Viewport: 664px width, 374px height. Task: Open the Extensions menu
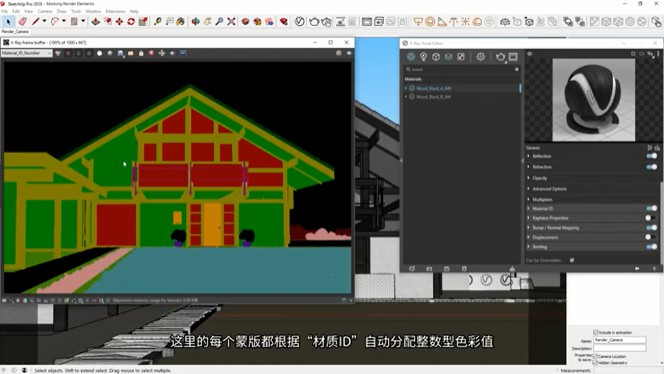(115, 11)
